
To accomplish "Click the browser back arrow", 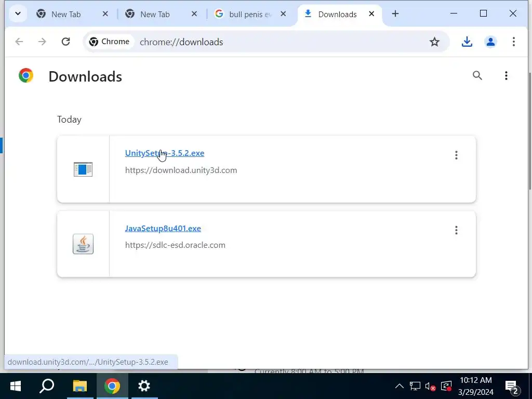I will (19, 42).
